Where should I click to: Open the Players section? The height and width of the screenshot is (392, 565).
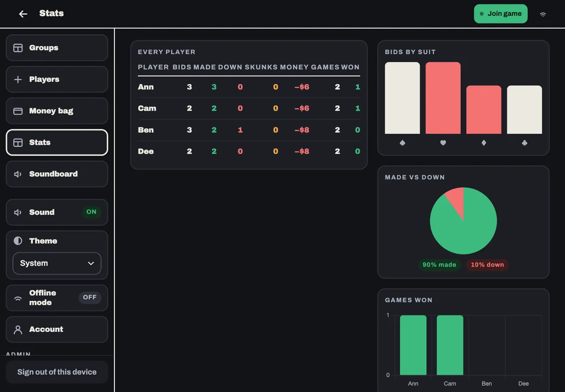[x=57, y=79]
